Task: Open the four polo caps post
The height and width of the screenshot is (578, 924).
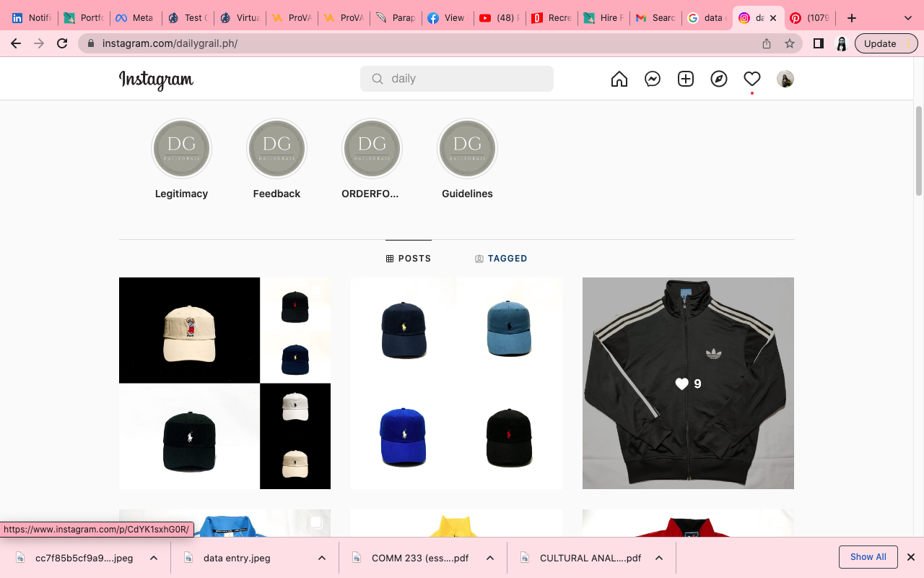Action: tap(456, 383)
